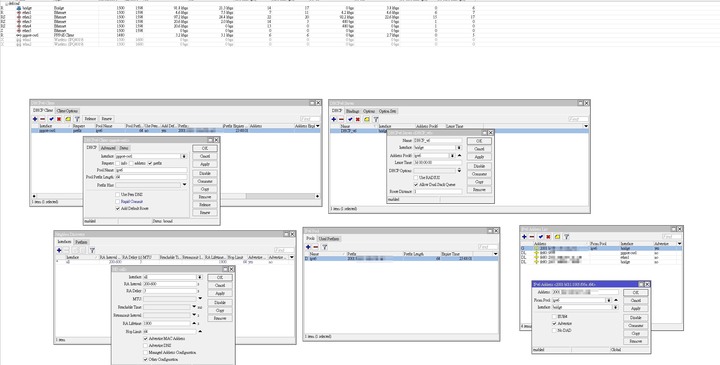This screenshot has height=365, width=720.
Task: Switch to Bindings tab in DHCPv6 Server
Action: coord(353,111)
